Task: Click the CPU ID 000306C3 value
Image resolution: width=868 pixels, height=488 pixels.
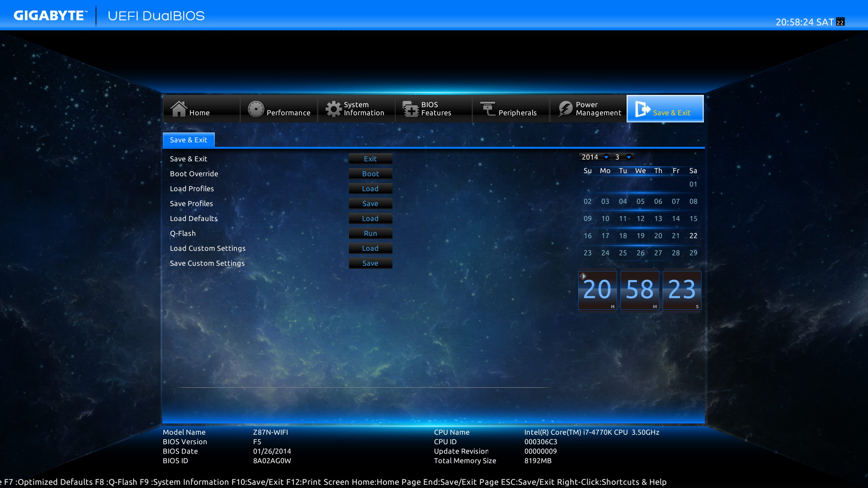Action: click(541, 441)
